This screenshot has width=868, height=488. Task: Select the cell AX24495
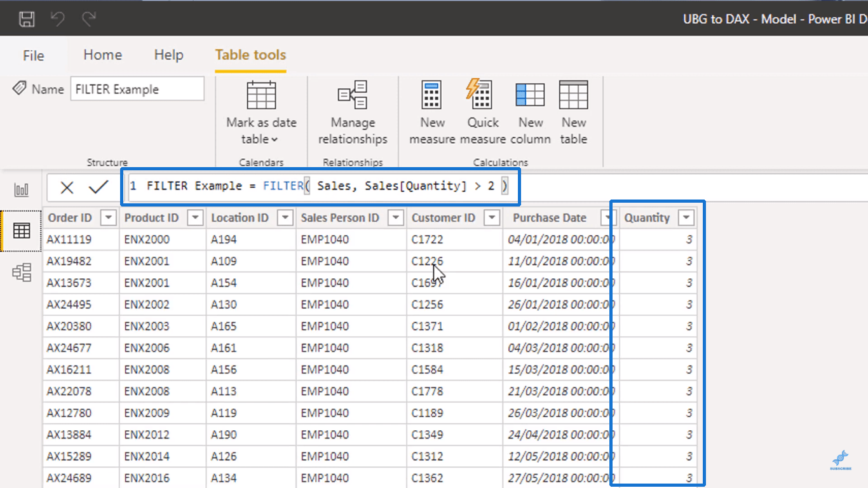(x=81, y=304)
